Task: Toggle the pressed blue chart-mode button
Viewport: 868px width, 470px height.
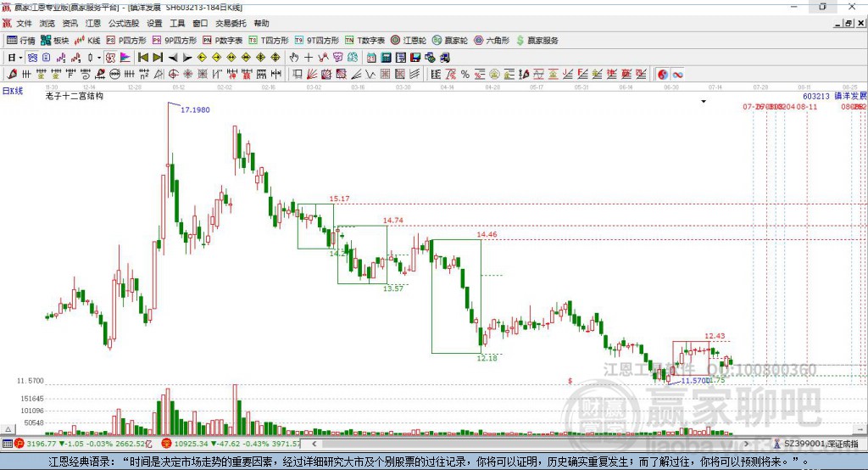Action: [x=33, y=58]
